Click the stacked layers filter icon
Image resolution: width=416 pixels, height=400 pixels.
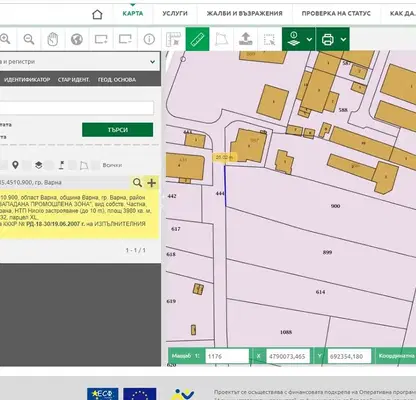[39, 165]
